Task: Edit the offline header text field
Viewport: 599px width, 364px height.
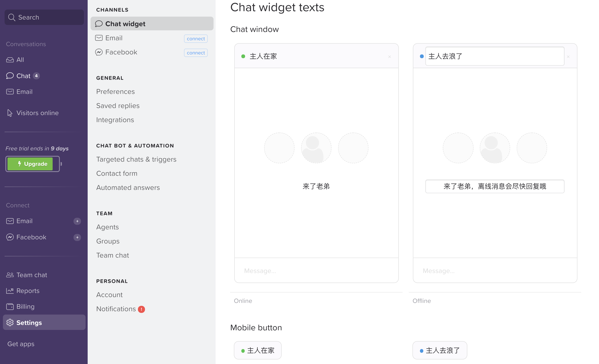Action: point(495,56)
